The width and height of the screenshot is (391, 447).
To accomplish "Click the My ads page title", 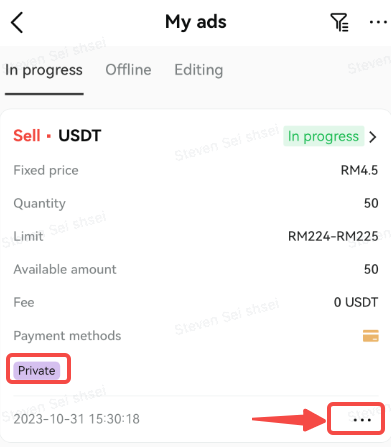I will (x=196, y=22).
